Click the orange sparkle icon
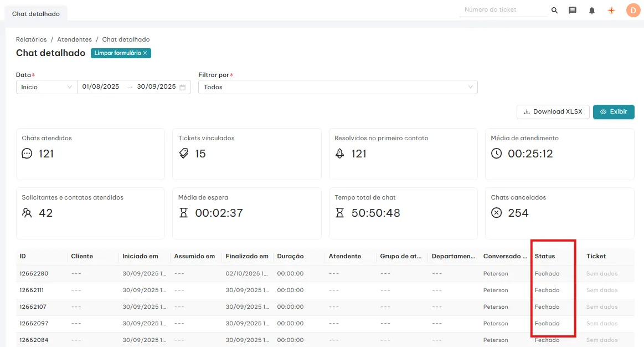644x347 pixels. point(611,11)
